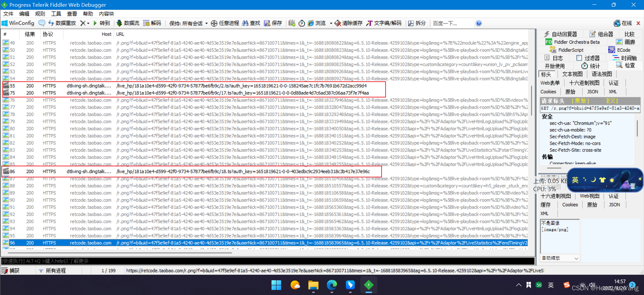The height and width of the screenshot is (295, 644).
Task: Switch to Fiddler Orchestra Beta tab
Action: 573,42
